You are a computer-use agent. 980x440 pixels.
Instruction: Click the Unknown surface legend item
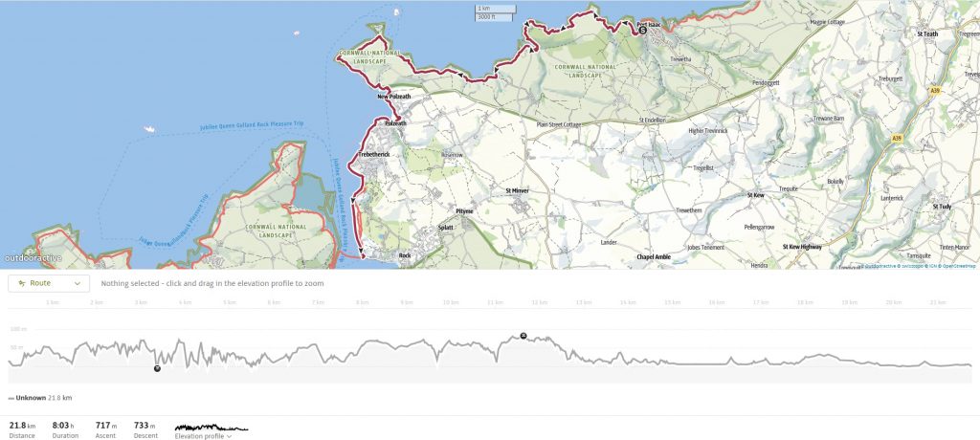click(x=40, y=397)
